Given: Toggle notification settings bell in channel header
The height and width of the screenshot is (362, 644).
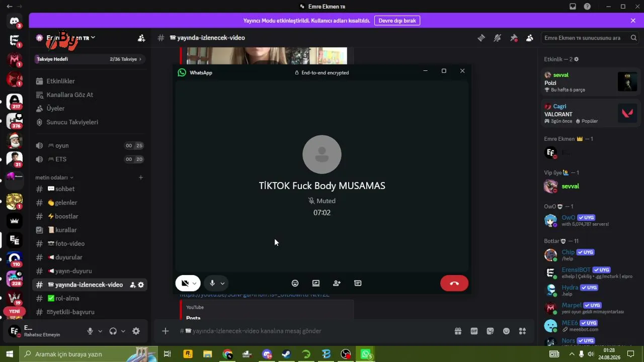Looking at the screenshot, I should (x=498, y=38).
